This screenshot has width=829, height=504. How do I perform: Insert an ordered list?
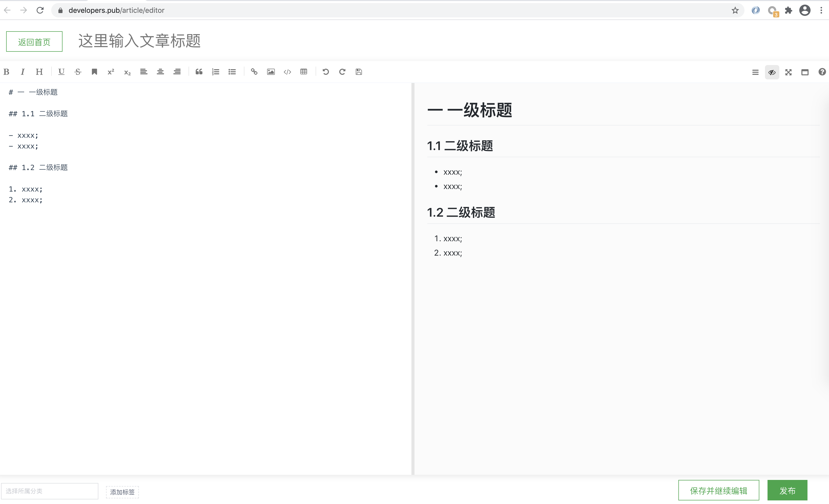coord(215,72)
